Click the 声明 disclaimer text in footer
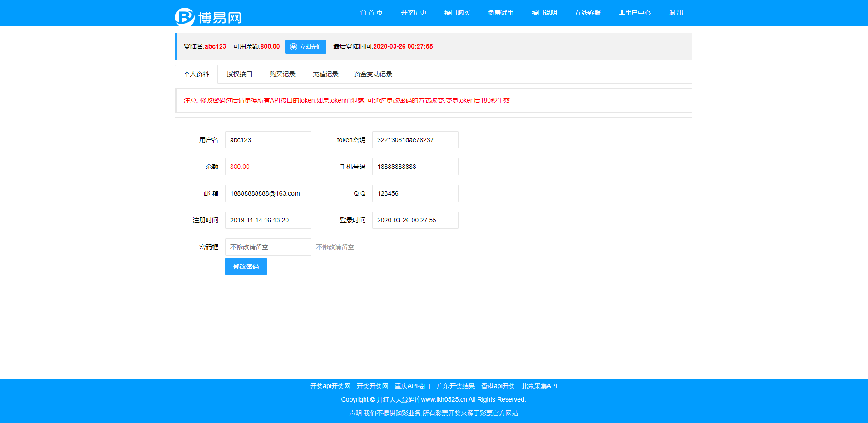 pos(434,413)
